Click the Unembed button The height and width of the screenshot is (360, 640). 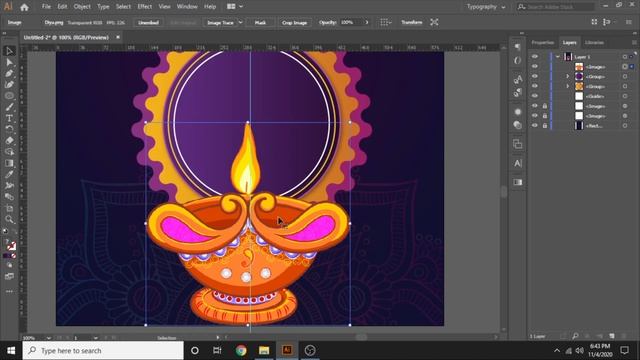pos(148,22)
